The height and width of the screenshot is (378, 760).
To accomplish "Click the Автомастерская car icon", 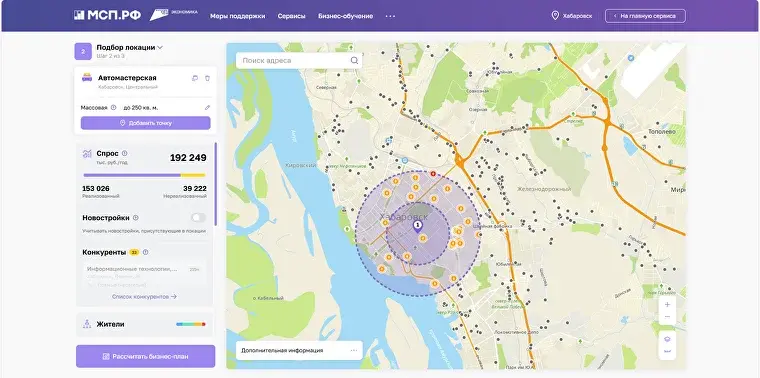I will point(87,78).
